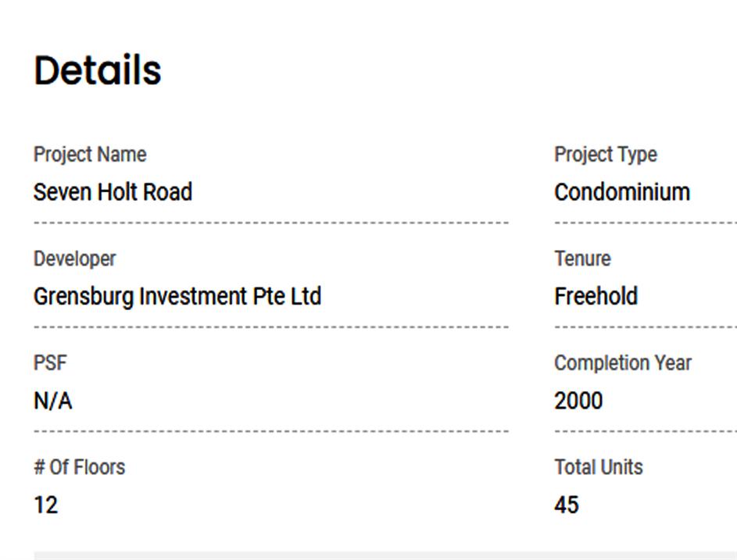Click the Details section heading
737x560 pixels.
pos(98,70)
